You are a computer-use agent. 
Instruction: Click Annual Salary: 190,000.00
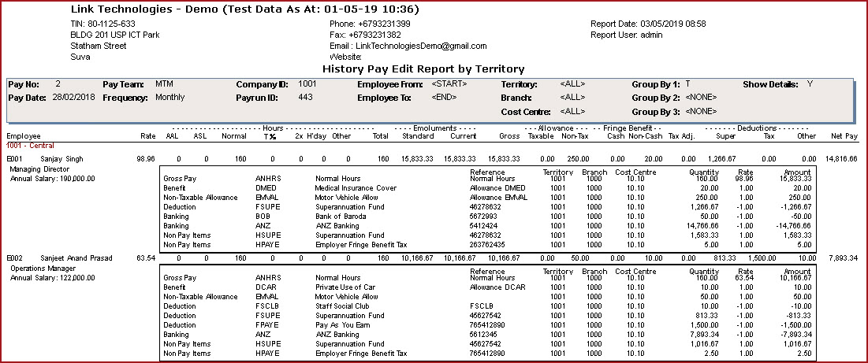point(53,179)
